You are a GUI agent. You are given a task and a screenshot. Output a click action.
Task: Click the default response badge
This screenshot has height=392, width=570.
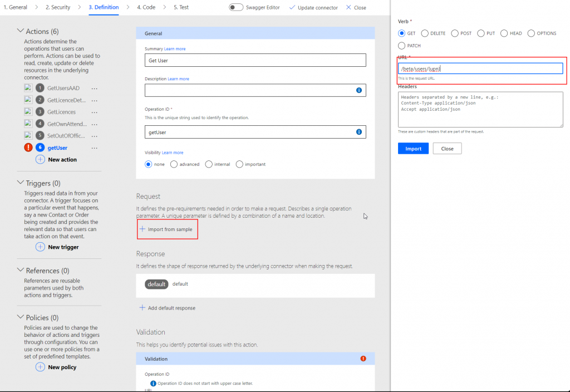tap(156, 284)
